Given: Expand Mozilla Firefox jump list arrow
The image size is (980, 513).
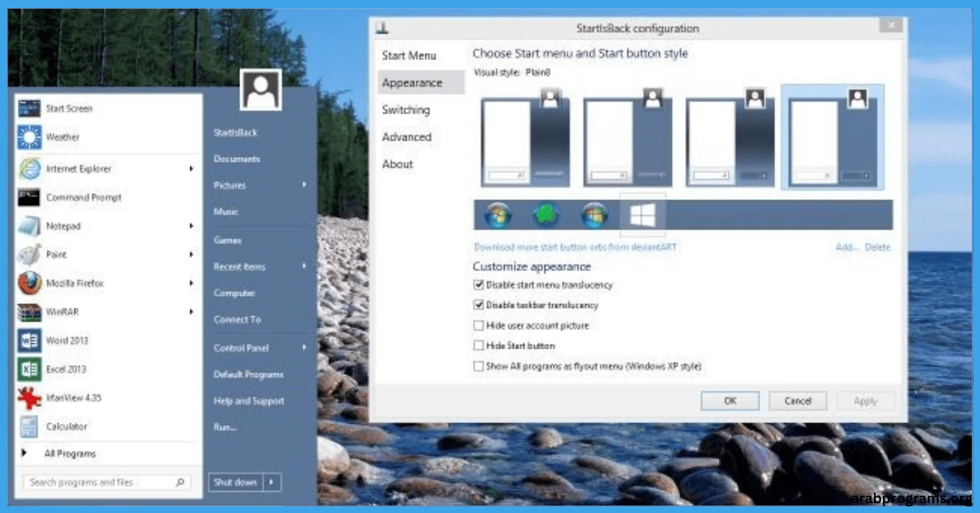Looking at the screenshot, I should (191, 283).
